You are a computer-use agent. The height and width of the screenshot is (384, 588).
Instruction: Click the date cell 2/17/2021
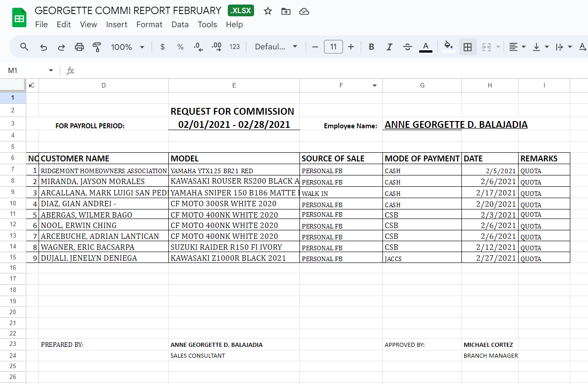(x=490, y=193)
